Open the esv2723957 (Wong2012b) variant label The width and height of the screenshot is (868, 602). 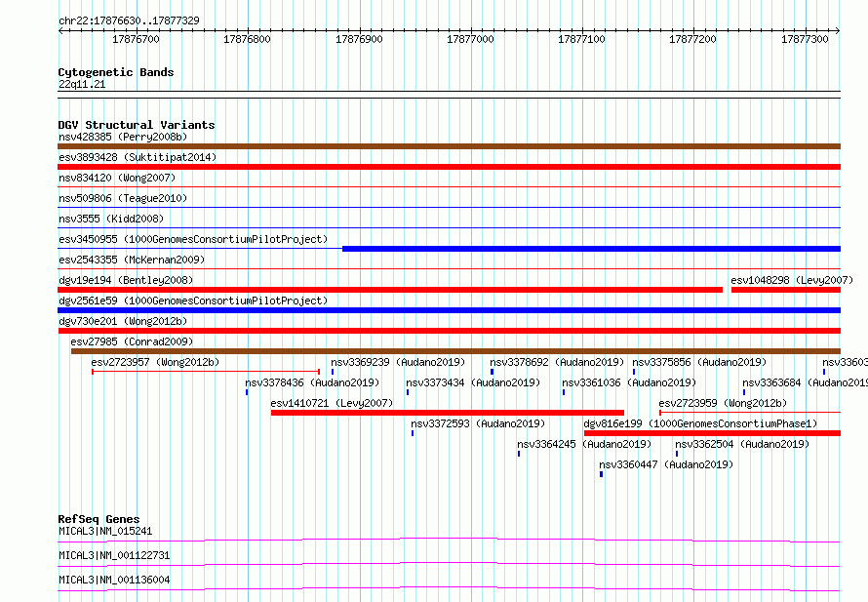click(x=155, y=362)
